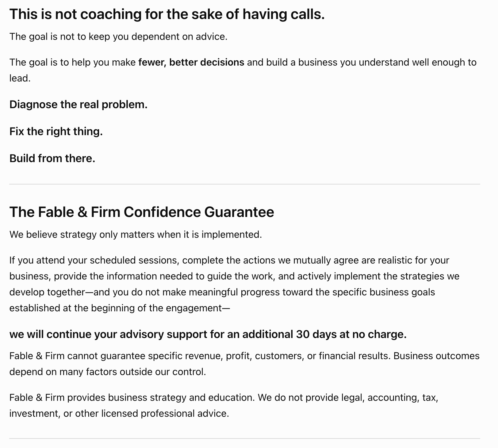
Task: Click the heading 'This is not coaching for the sake of having calls.'
Action: [x=167, y=14]
